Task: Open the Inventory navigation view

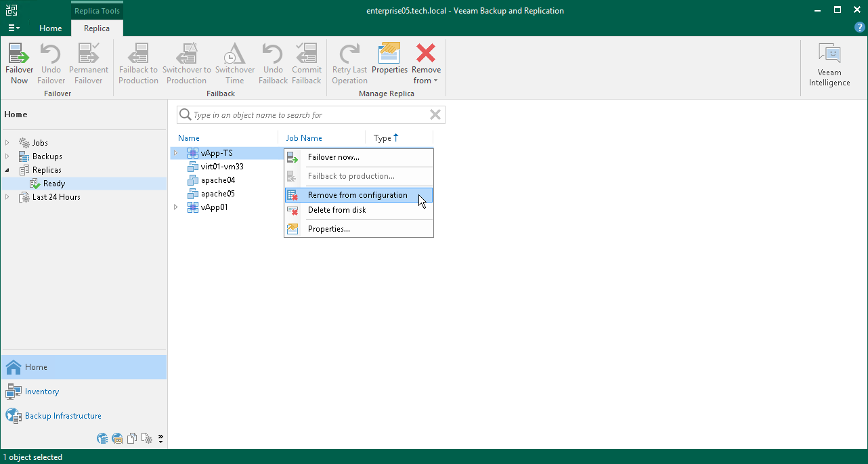Action: [x=83, y=392]
